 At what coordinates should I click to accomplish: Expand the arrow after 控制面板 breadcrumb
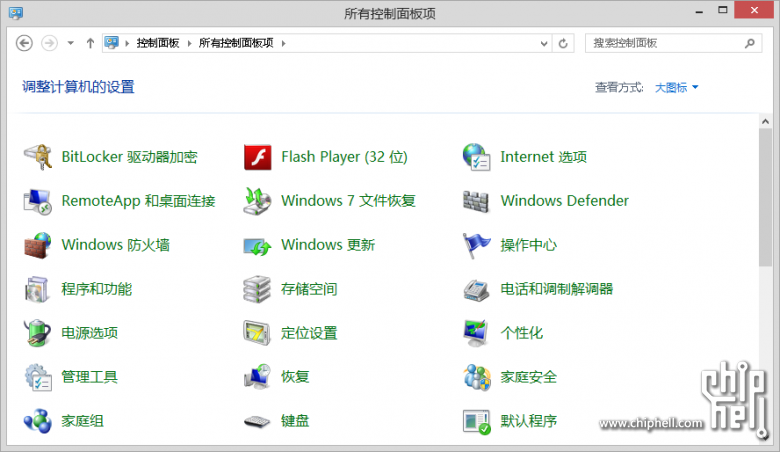(x=190, y=43)
